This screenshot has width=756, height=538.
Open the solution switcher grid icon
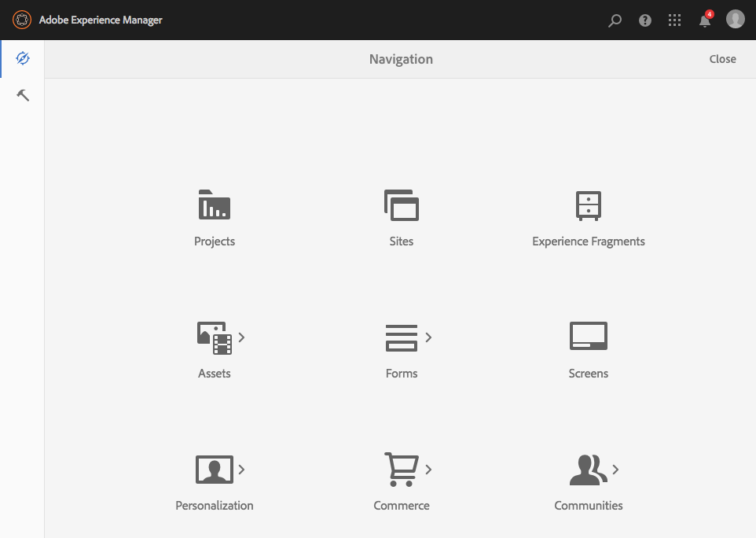674,20
